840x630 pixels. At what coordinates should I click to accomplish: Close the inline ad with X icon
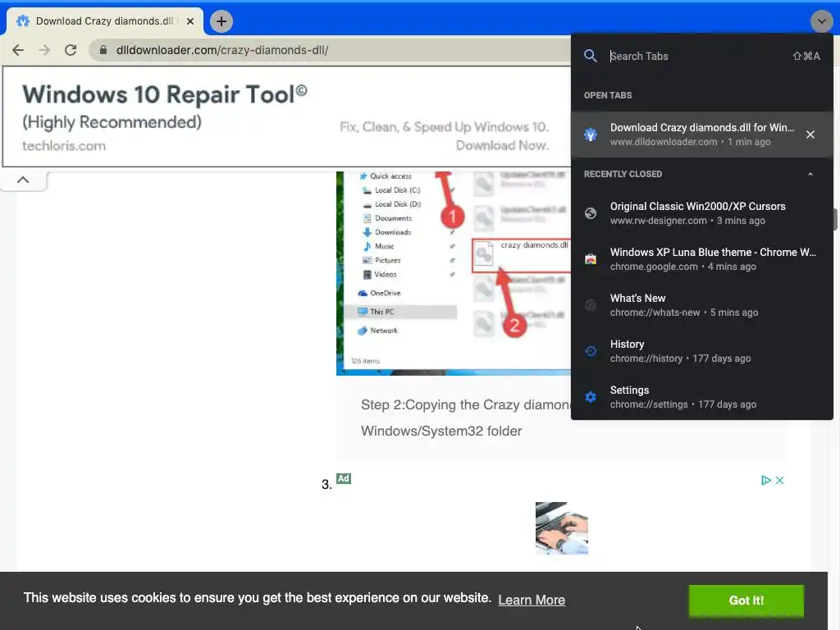click(780, 480)
